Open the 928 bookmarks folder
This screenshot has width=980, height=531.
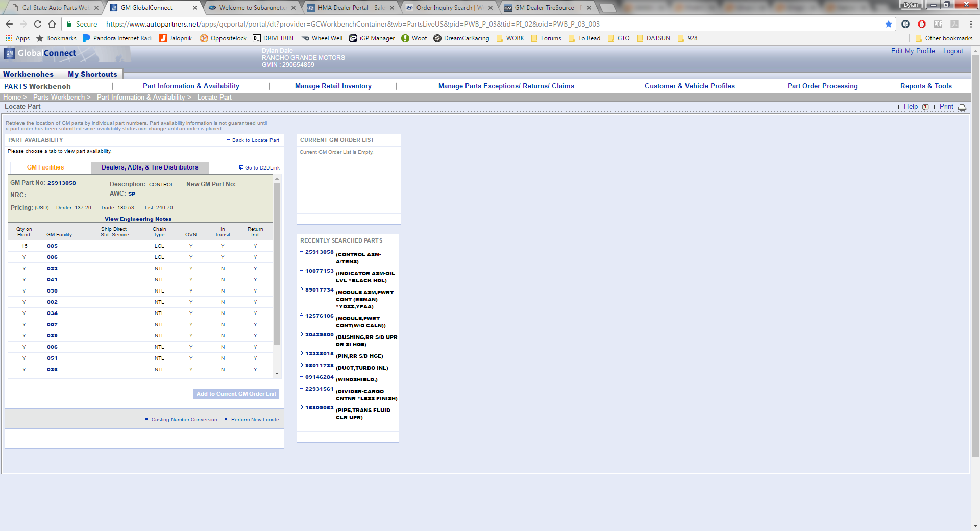(x=687, y=38)
